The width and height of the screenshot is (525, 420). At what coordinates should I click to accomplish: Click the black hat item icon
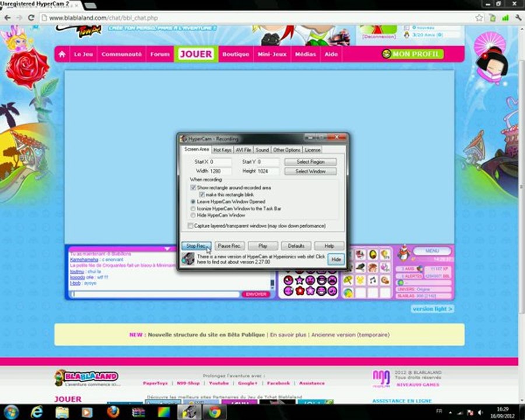point(360,267)
